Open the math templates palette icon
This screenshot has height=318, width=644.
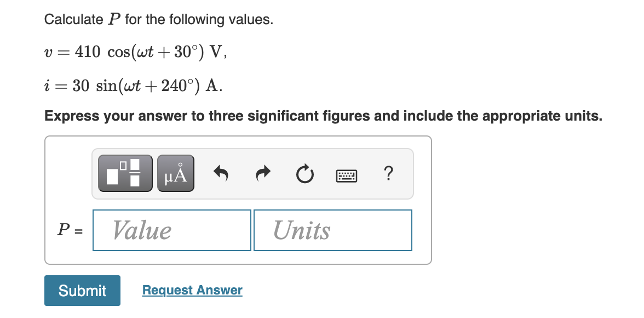click(125, 173)
